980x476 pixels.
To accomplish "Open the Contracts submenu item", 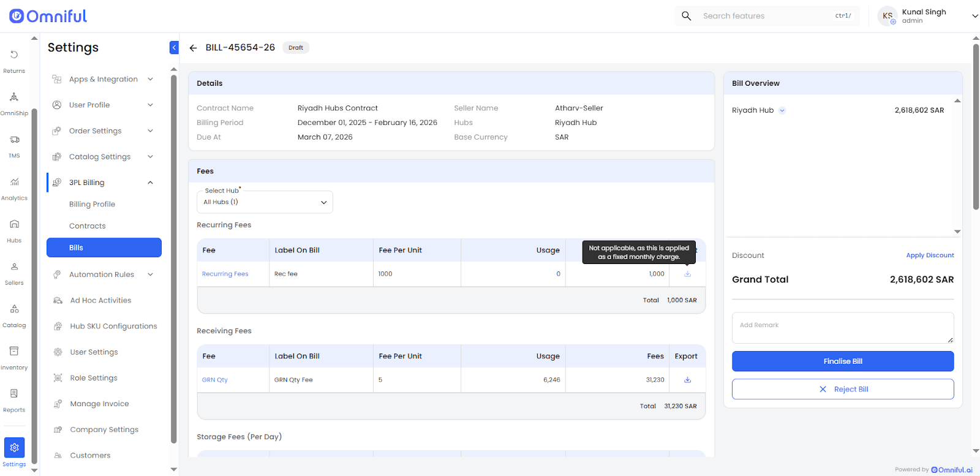I will (88, 226).
